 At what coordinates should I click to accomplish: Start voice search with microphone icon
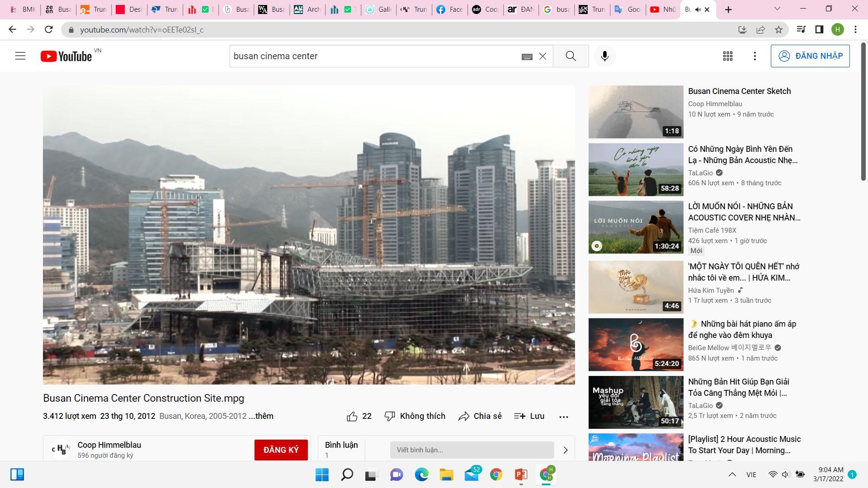tap(604, 56)
